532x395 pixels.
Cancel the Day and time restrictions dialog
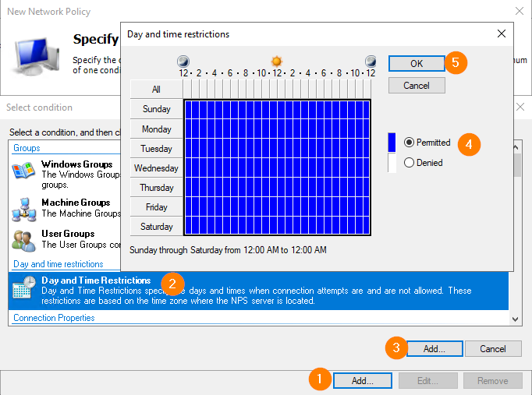[x=417, y=85]
